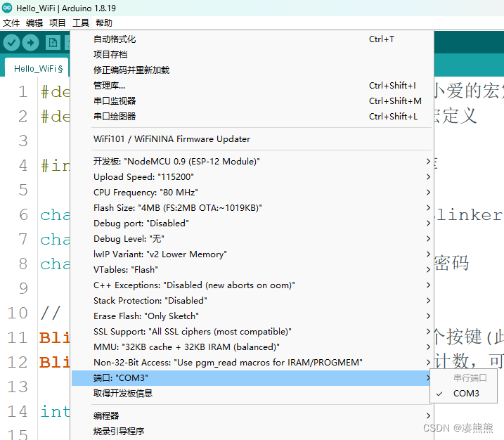Expand 编程器 programmer submenu
Viewport: 504px width, 440px height.
pos(252,415)
